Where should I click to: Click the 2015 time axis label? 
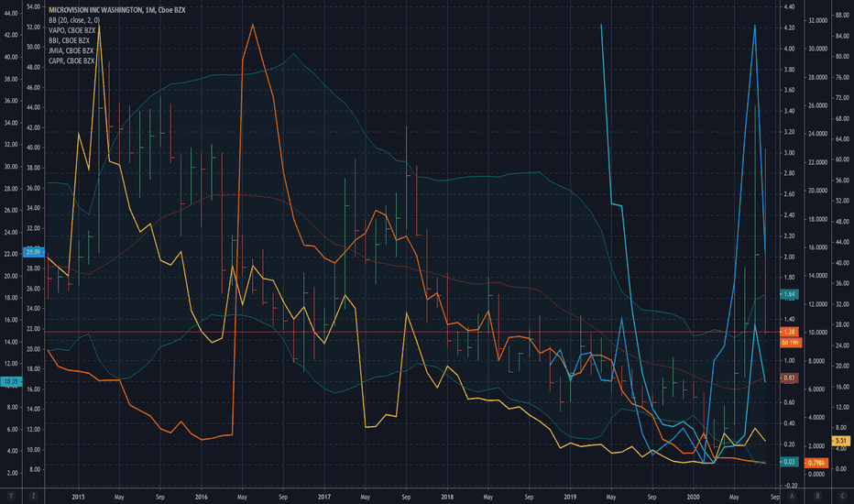[x=78, y=497]
